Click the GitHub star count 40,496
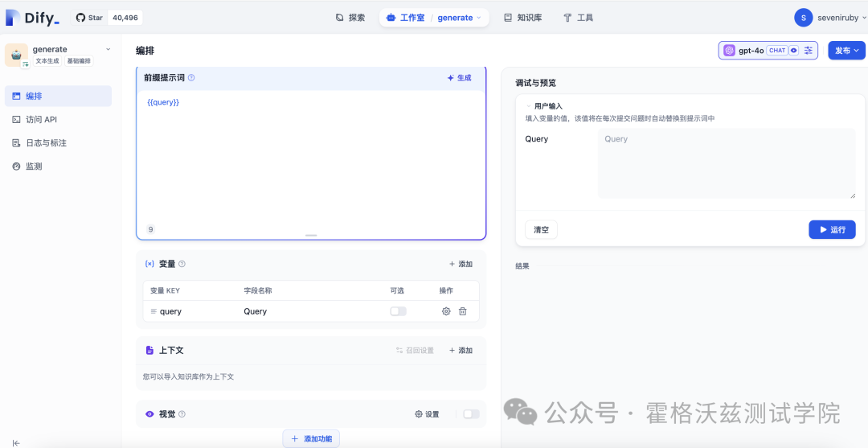 click(x=125, y=18)
